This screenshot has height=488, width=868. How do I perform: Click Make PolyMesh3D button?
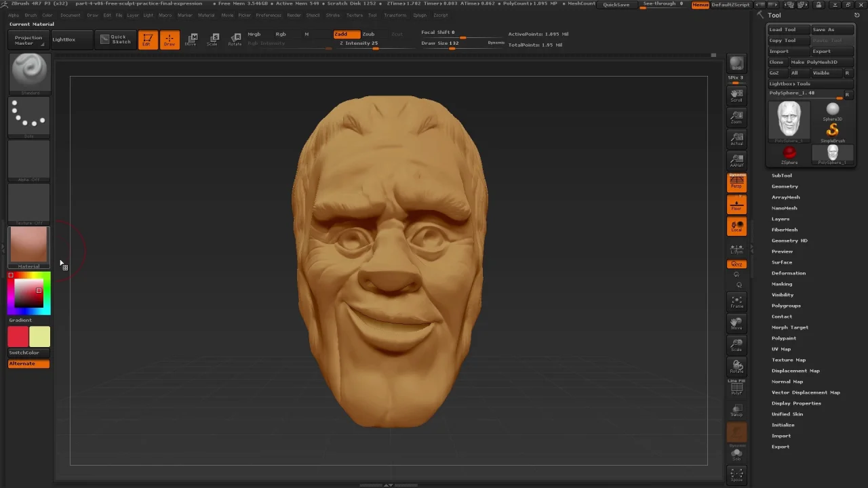(x=821, y=62)
